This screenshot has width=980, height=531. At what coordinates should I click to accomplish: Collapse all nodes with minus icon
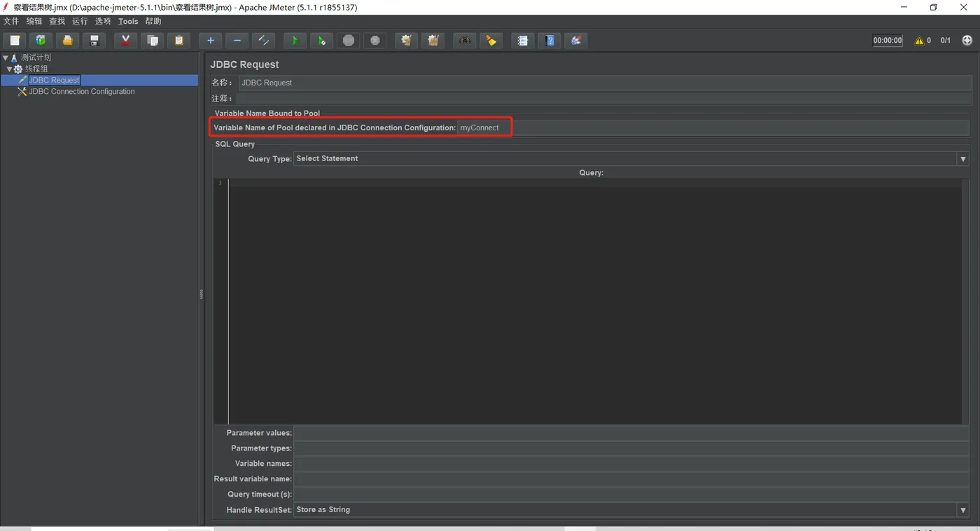[x=237, y=41]
